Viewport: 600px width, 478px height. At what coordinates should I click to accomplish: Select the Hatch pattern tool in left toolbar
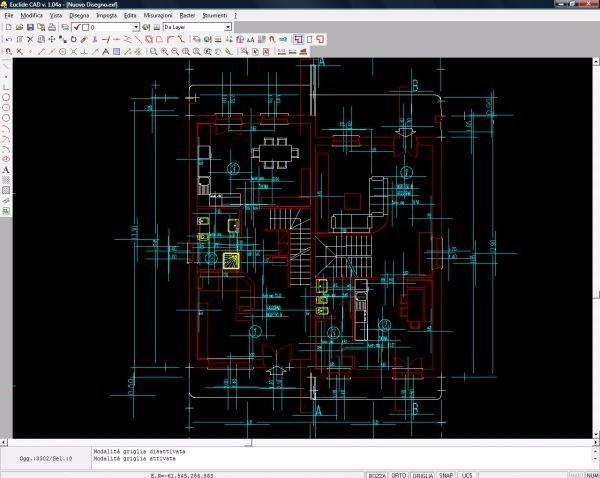pos(6,190)
